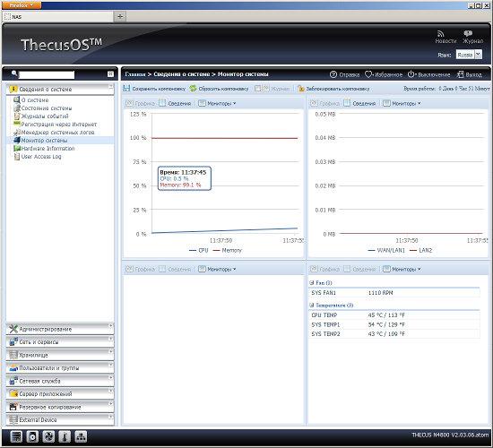The image size is (493, 448).
Task: Click the Help question mark icon
Action: [x=333, y=74]
